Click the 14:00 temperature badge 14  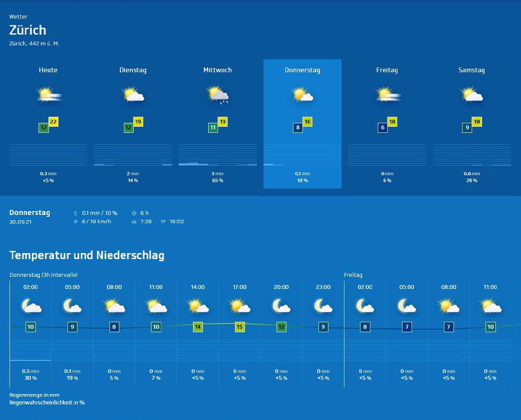(x=198, y=327)
